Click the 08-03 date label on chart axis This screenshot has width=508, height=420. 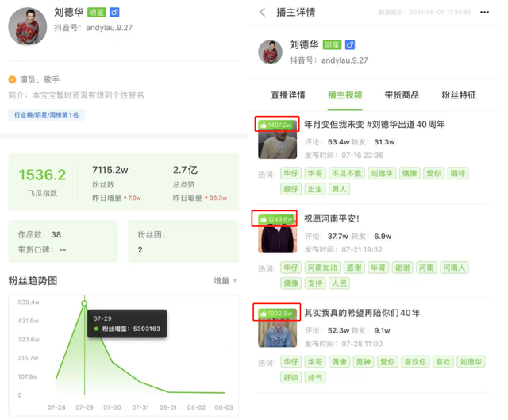[224, 407]
